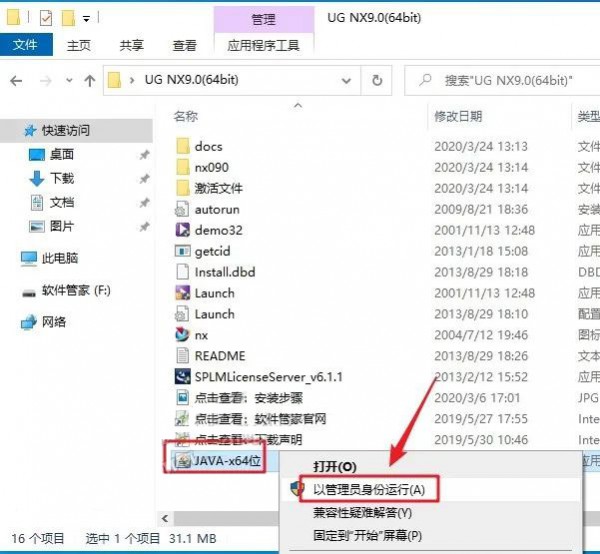
Task: Unpin 桌面 using its pin icon
Action: [144, 155]
